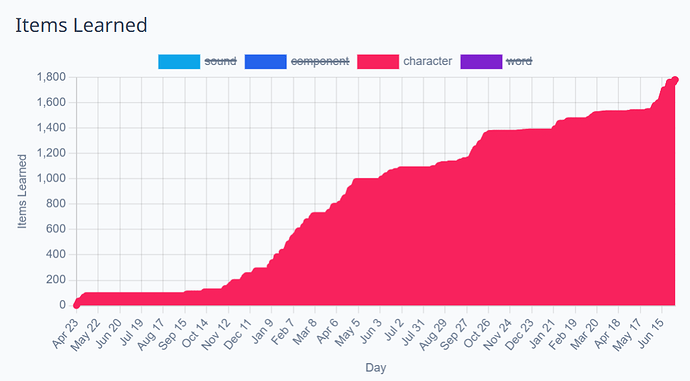
Task: Click the 1,000 y-axis label
Action: tap(51, 178)
